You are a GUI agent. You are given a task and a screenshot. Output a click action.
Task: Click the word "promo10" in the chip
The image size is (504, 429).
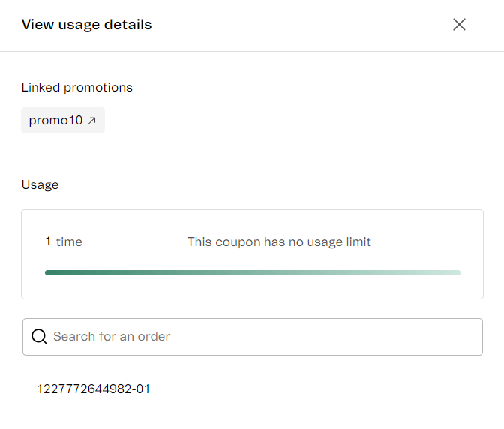55,120
